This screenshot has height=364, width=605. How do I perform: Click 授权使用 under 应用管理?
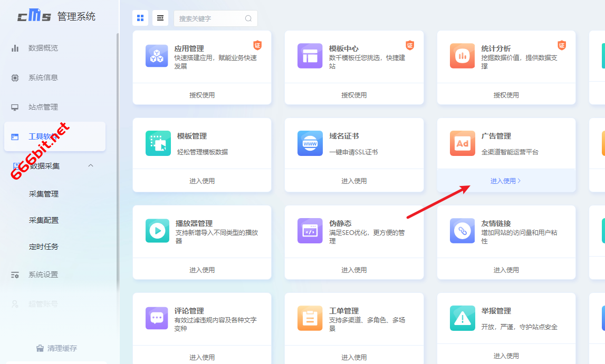[x=202, y=94]
